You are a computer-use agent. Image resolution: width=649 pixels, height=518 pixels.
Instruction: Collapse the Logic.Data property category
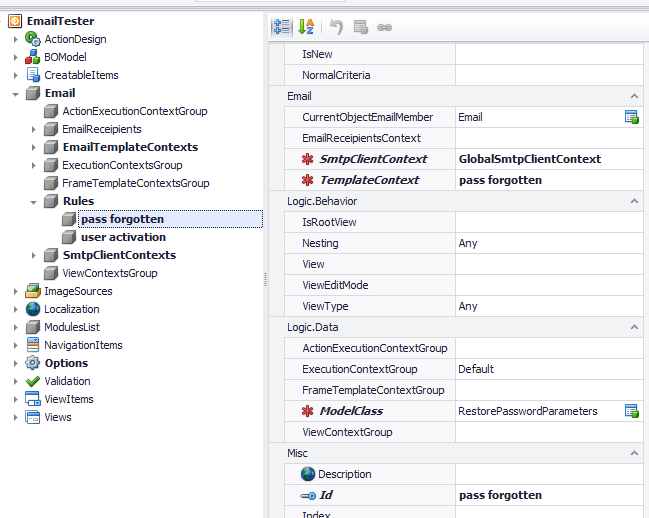634,327
